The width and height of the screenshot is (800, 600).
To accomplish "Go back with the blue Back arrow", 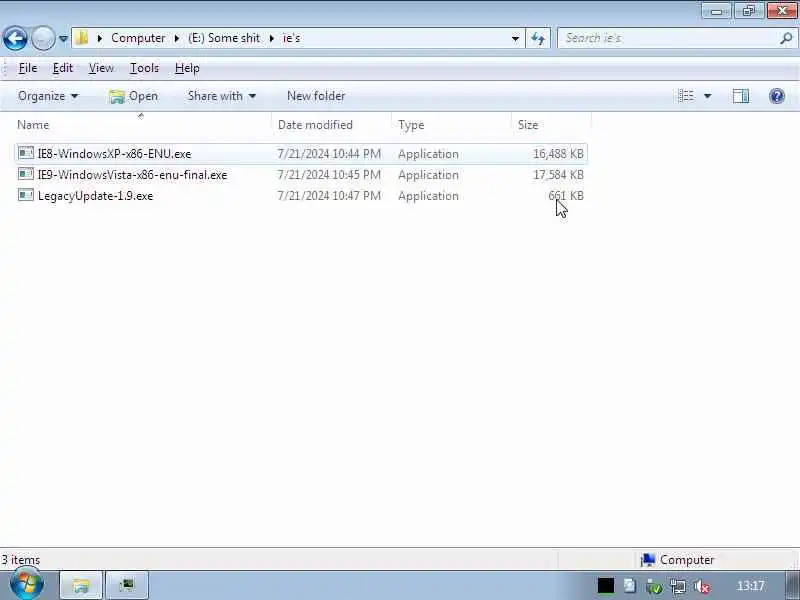I will pyautogui.click(x=15, y=38).
